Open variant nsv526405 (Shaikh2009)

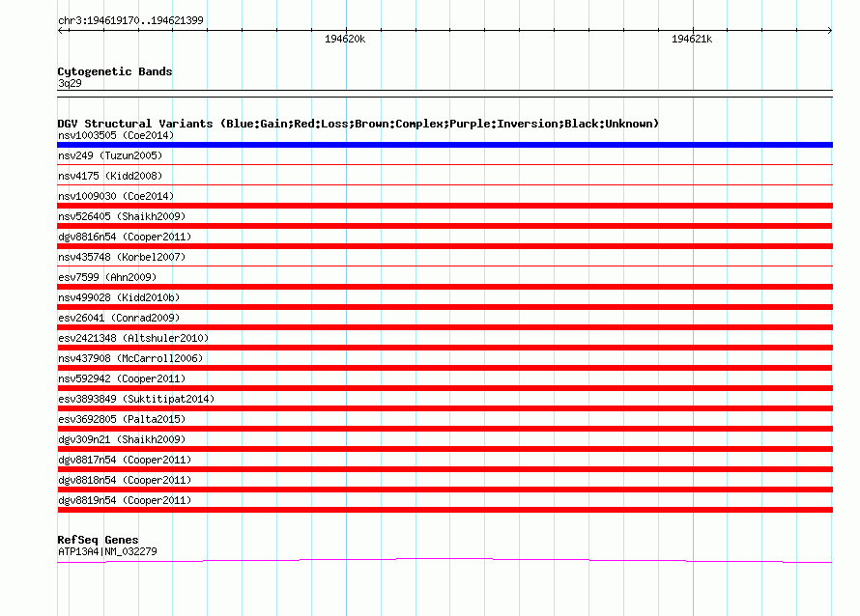pyautogui.click(x=122, y=216)
